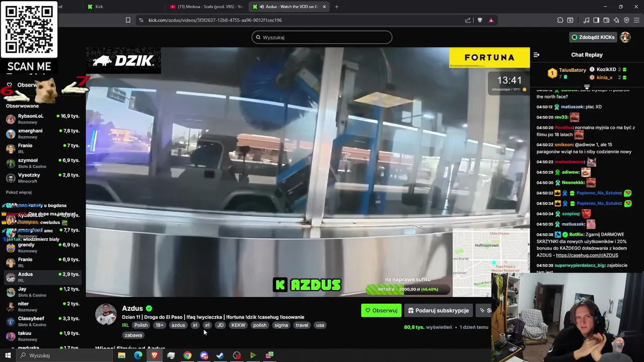Open Brave Wallet icon
Viewport: 644px width, 362px height.
[606, 20]
